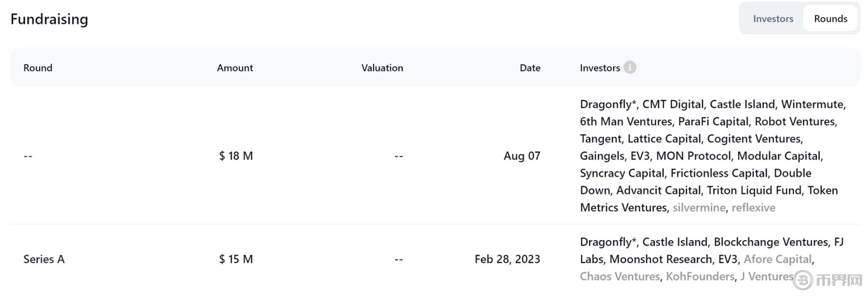The width and height of the screenshot is (868, 297).
Task: Open the Modular Capital link
Action: point(778,156)
